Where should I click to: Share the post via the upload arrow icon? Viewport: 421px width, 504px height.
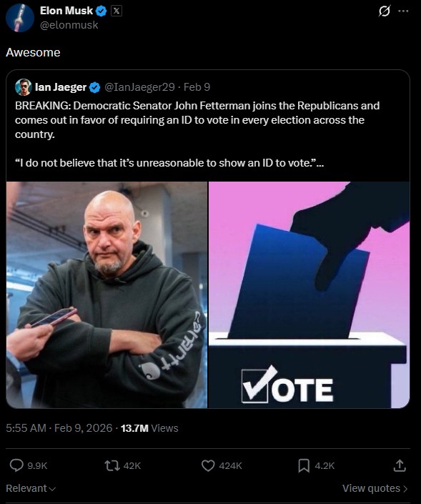point(400,465)
